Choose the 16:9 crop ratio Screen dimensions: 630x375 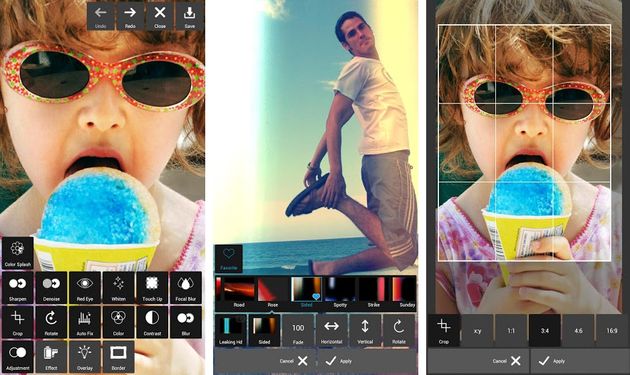pyautogui.click(x=612, y=331)
